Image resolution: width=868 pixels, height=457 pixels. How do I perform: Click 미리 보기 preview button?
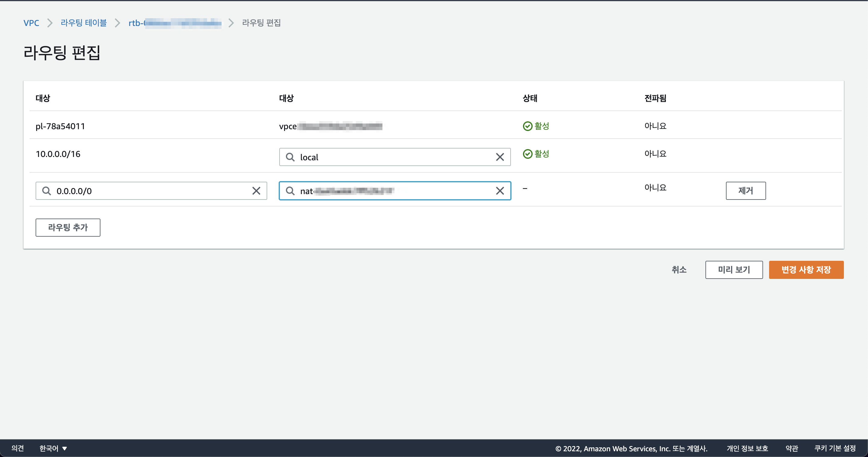(733, 270)
